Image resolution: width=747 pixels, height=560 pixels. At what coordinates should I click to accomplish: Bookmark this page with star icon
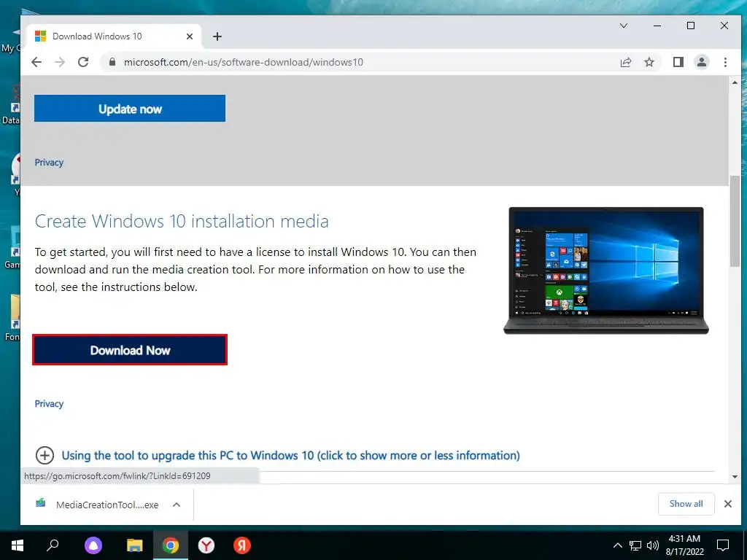(649, 62)
